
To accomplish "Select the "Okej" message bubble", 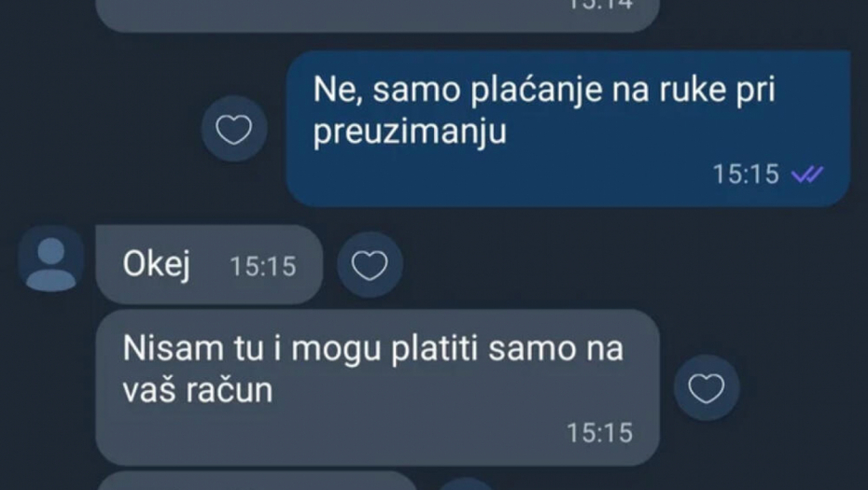I will pyautogui.click(x=209, y=265).
